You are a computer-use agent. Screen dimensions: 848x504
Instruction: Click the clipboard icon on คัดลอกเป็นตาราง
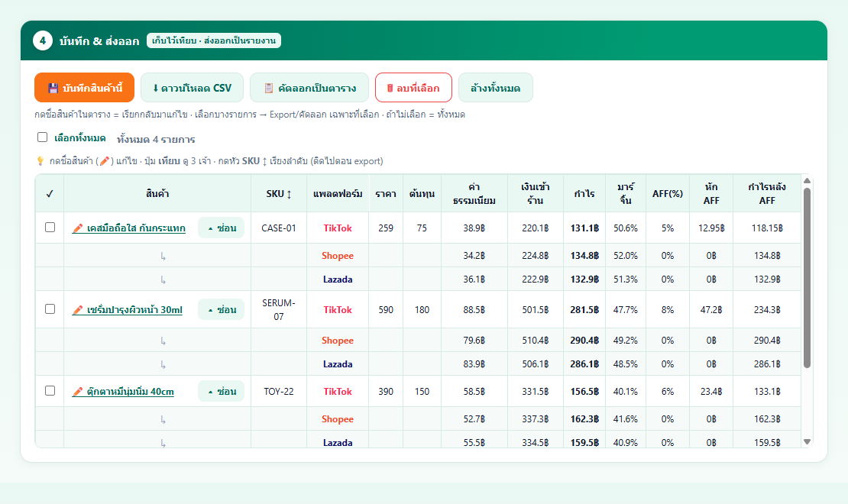click(x=269, y=88)
